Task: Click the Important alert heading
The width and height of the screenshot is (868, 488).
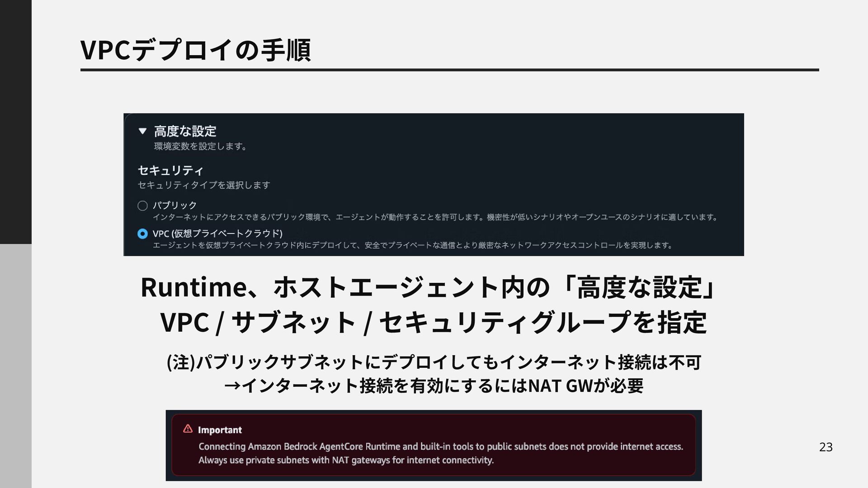Action: 220,430
